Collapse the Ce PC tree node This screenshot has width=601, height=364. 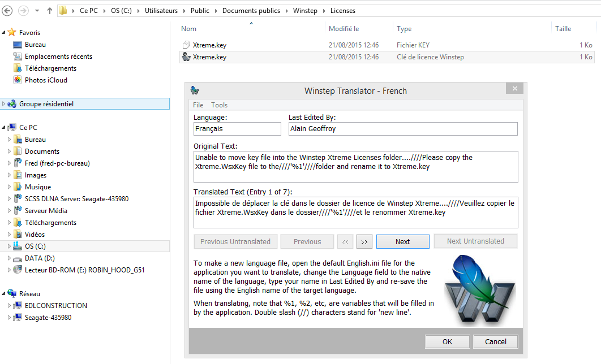5,128
